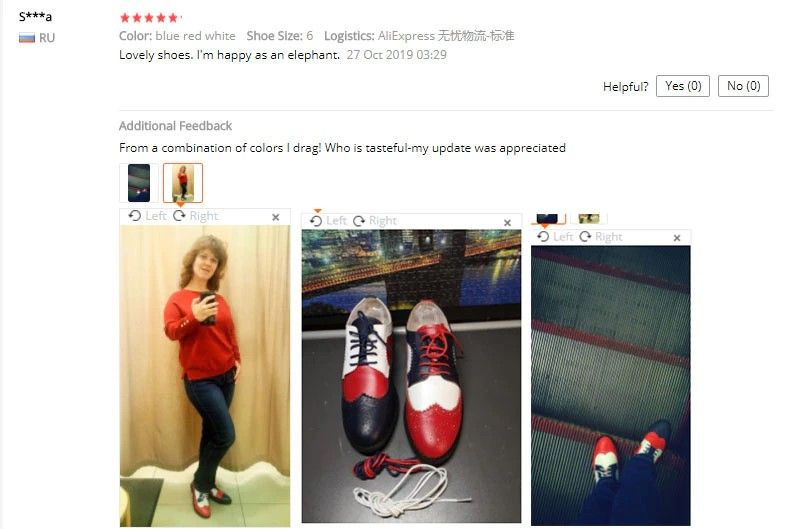Open the enlarged escalator shoes photo
Image resolution: width=790 pixels, height=529 pixels.
tap(611, 386)
